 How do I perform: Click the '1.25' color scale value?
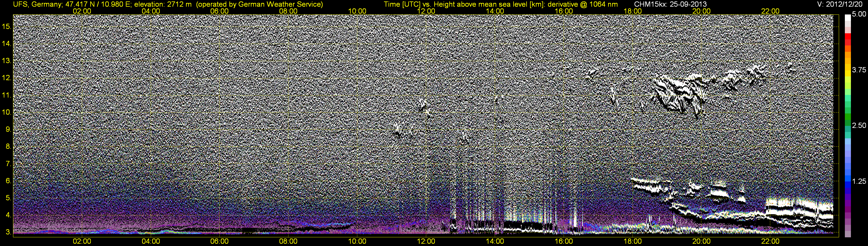(859, 181)
